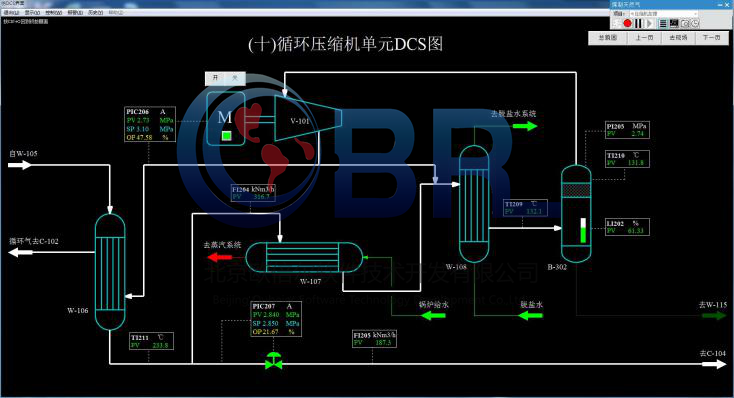Click the 去W-115 outlet label

point(713,305)
